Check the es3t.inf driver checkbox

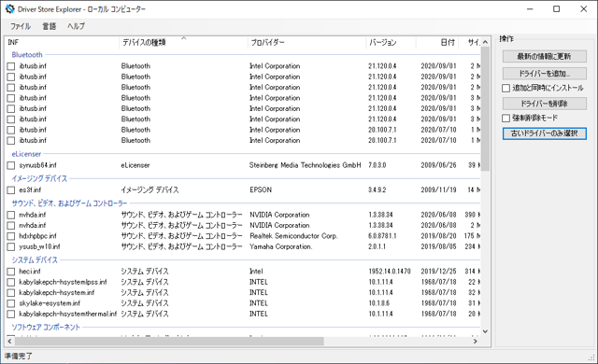point(11,190)
